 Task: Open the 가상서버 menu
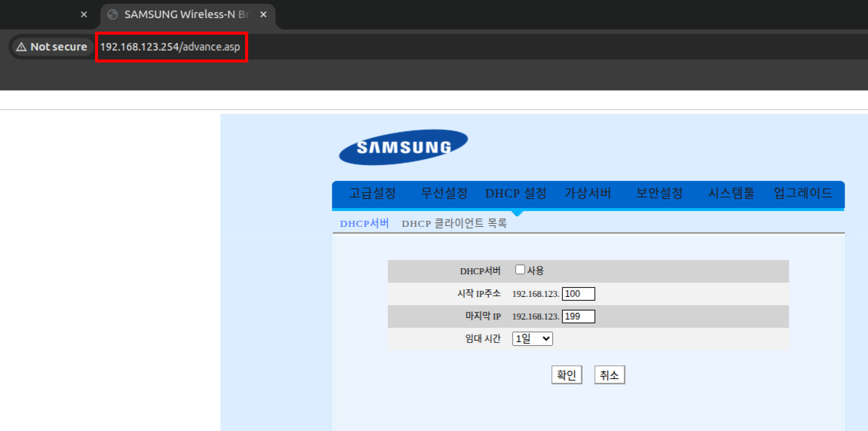coord(587,193)
